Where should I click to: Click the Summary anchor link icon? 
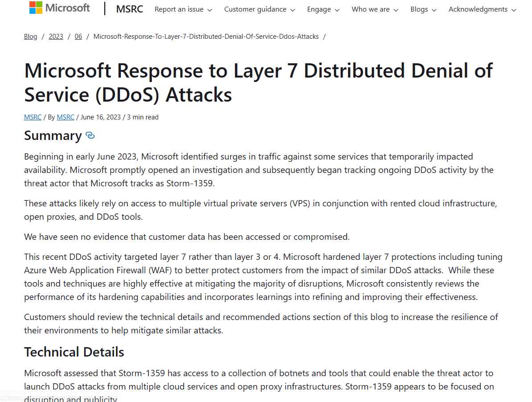tap(90, 135)
